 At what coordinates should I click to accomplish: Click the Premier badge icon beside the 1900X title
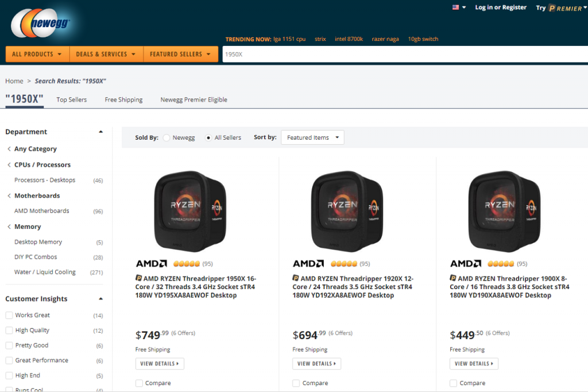(453, 278)
